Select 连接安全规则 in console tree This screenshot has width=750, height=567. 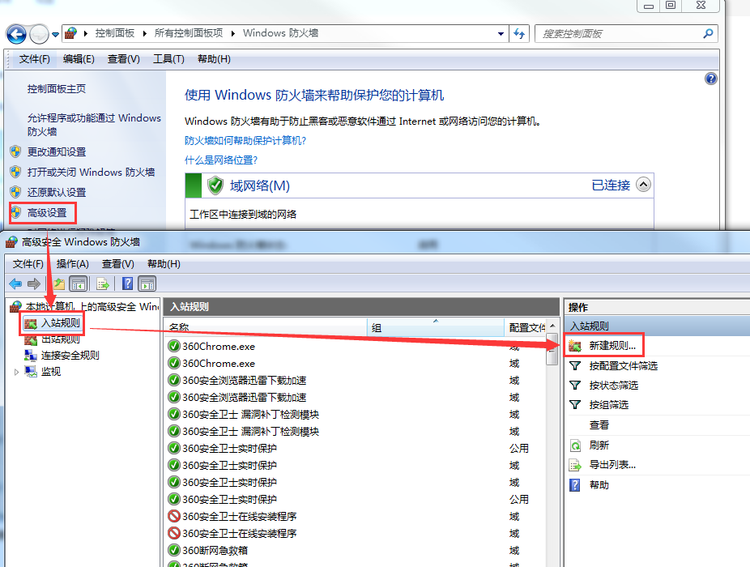[x=70, y=356]
